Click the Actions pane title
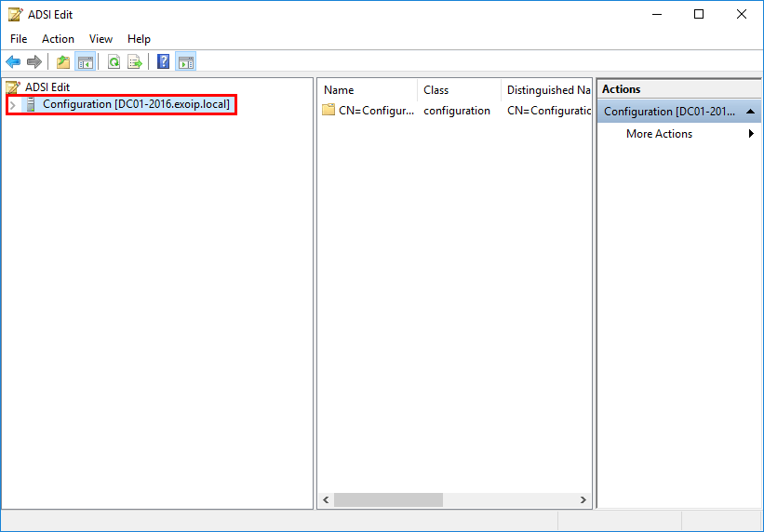The image size is (764, 532). pyautogui.click(x=622, y=89)
